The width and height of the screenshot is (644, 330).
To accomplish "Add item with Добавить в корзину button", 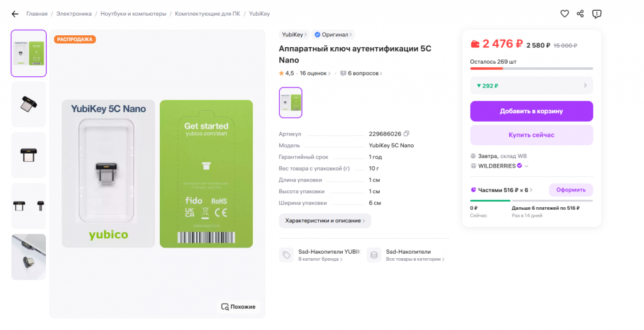I will coord(531,111).
